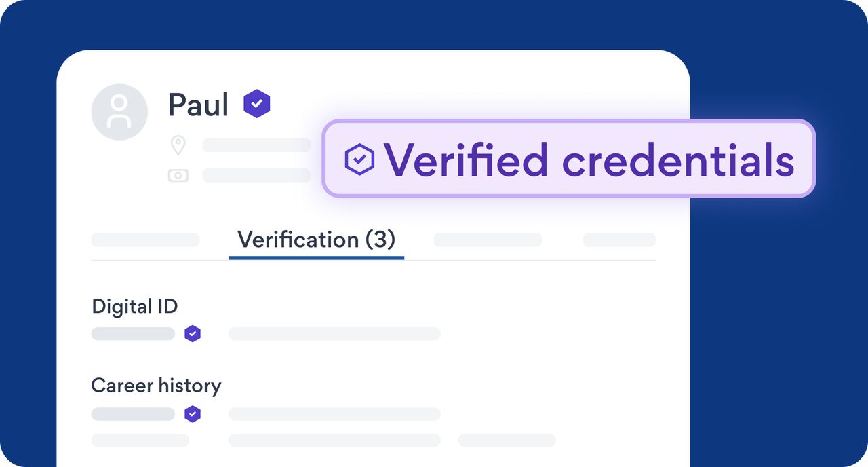
Task: Click the placeholder bar beside the banknote icon
Action: [x=256, y=176]
